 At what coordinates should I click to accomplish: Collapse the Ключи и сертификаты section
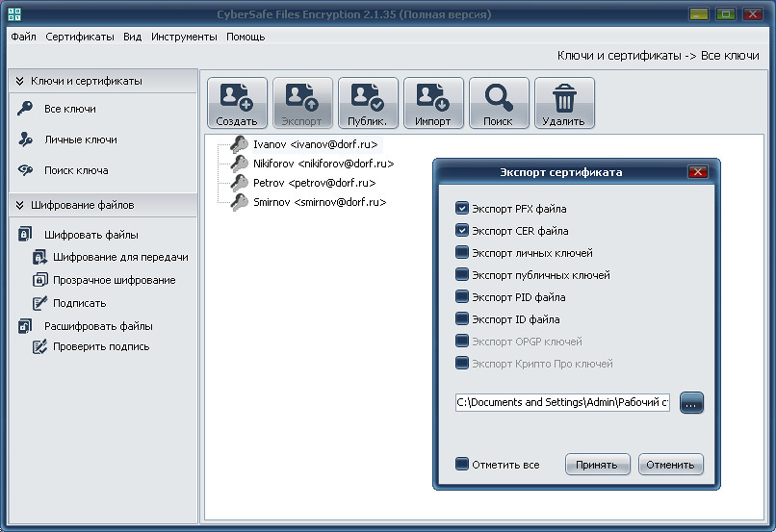click(x=20, y=81)
